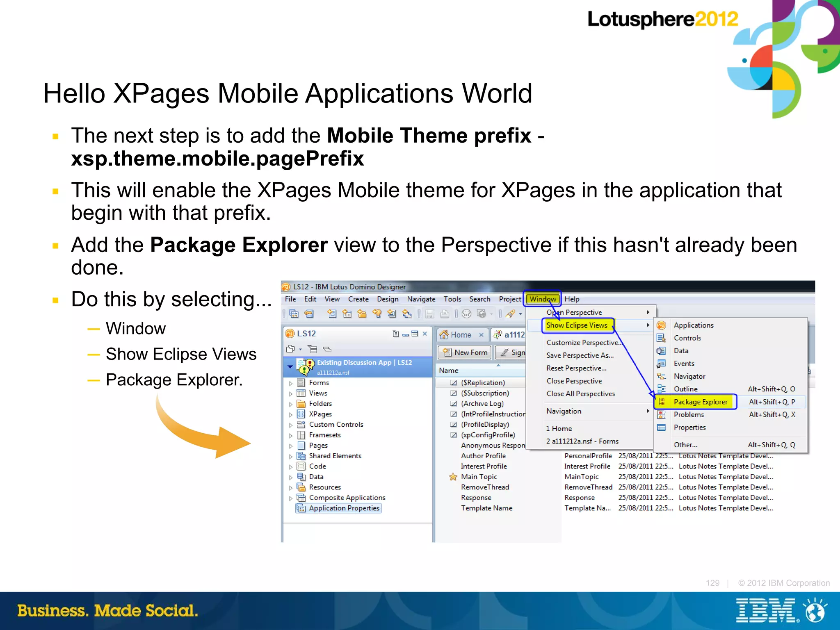The width and height of the screenshot is (840, 630).
Task: Open the Project menu
Action: (x=510, y=299)
